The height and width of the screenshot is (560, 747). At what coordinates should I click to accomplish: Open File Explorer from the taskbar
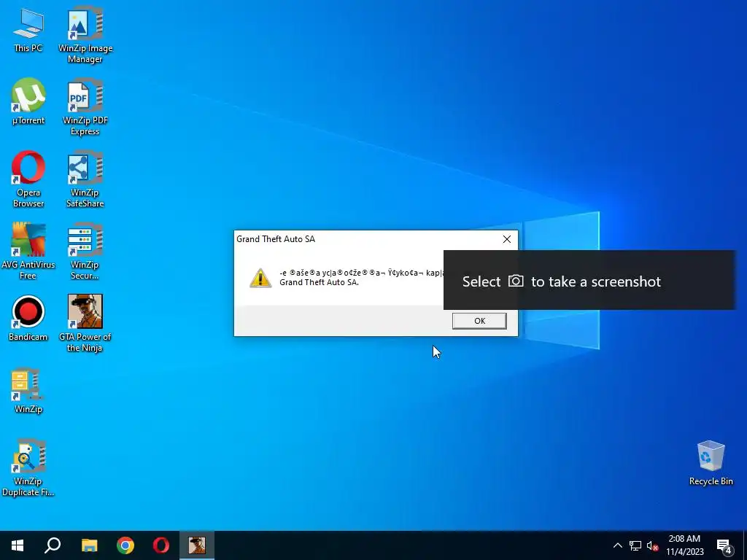click(89, 545)
